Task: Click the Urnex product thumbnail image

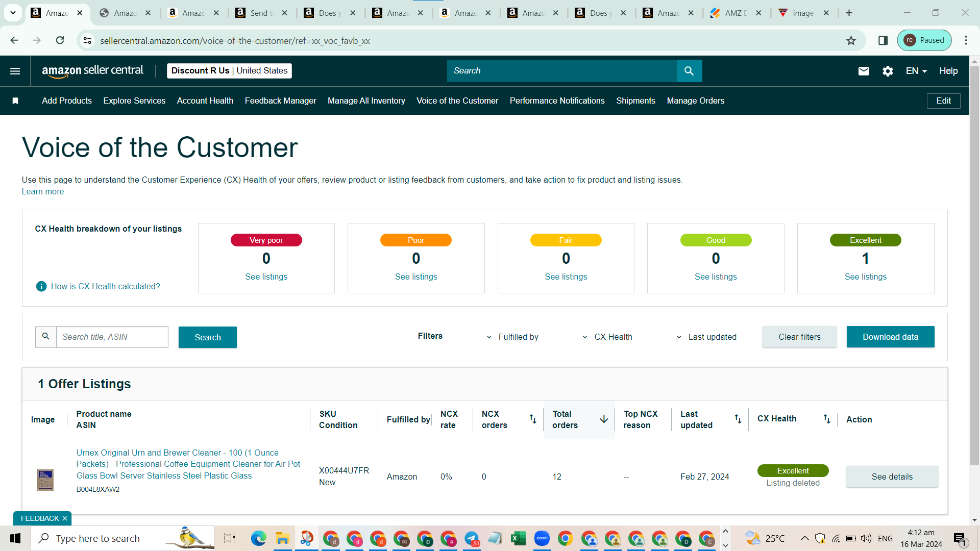Action: point(45,480)
